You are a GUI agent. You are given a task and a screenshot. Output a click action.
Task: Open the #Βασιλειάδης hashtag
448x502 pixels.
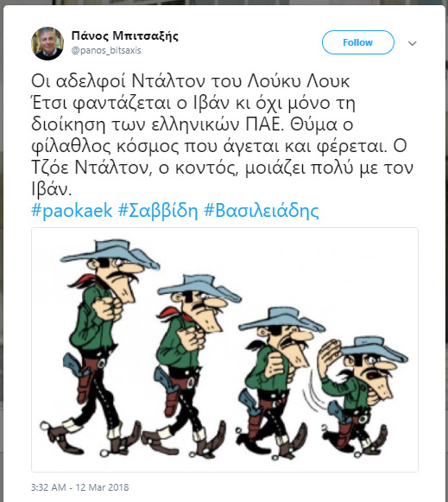[262, 211]
